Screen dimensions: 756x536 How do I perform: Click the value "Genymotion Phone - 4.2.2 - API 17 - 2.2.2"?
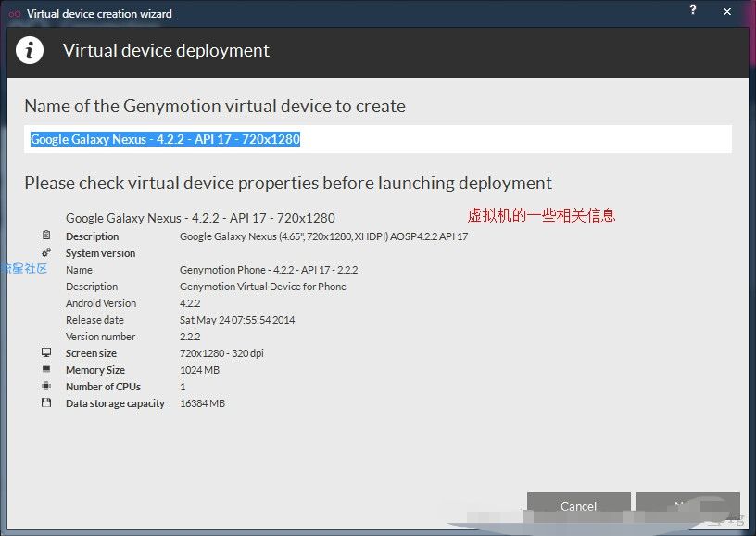click(269, 270)
